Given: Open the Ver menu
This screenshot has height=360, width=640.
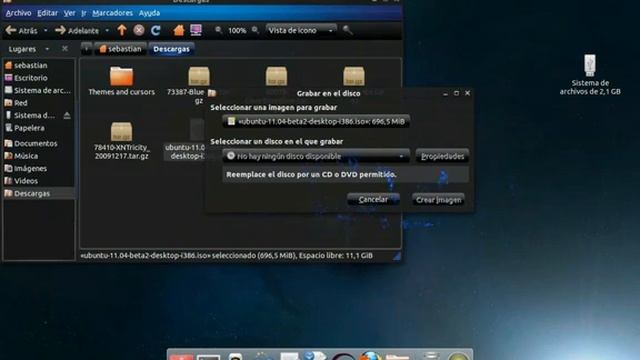Looking at the screenshot, I should coord(69,13).
